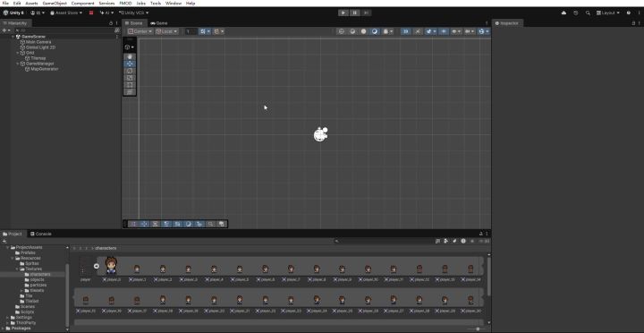The width and height of the screenshot is (644, 333).
Task: Open the FMOD menu
Action: tap(125, 3)
